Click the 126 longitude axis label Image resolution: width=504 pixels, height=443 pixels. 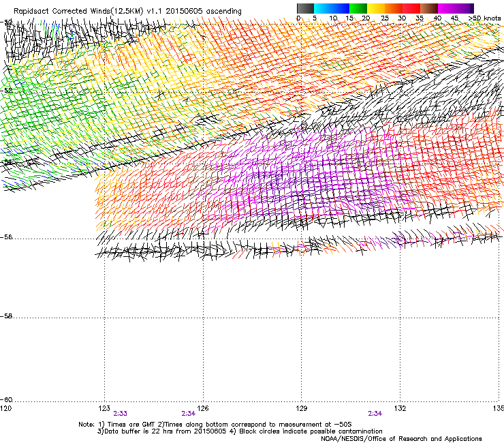(203, 408)
